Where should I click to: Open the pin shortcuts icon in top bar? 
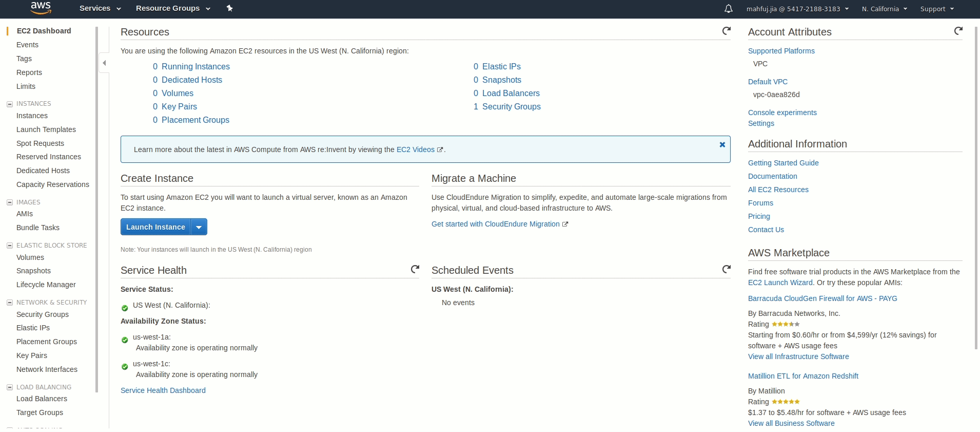coord(229,8)
